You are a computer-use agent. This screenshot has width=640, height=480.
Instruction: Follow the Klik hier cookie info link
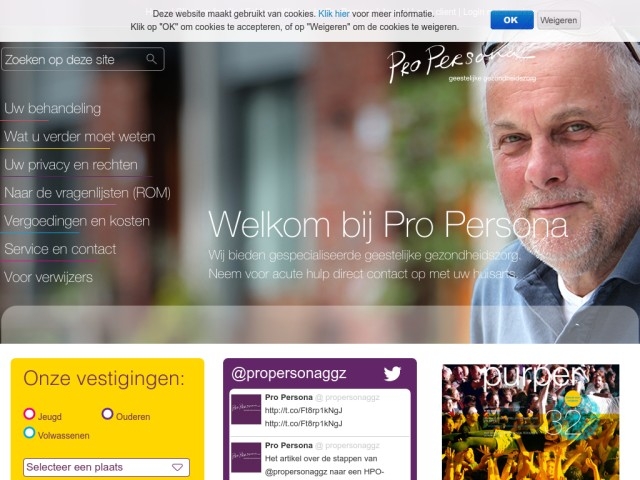(x=333, y=13)
